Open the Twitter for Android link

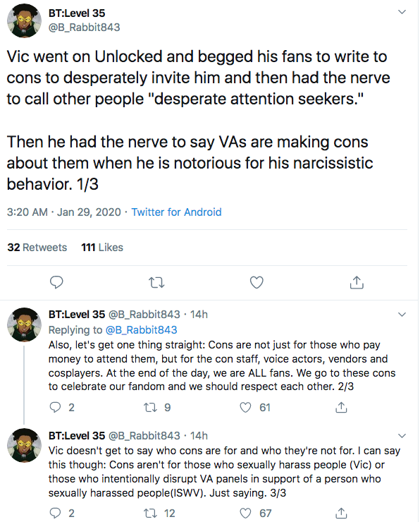click(176, 212)
